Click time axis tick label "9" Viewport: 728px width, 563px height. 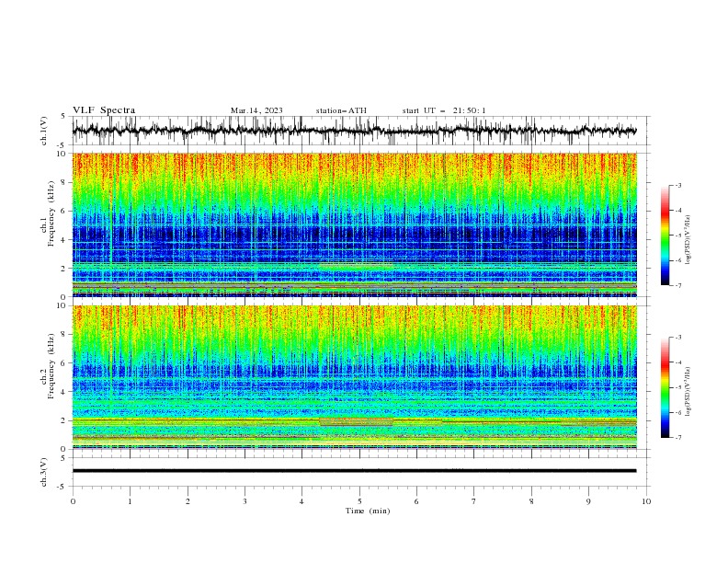tap(589, 501)
